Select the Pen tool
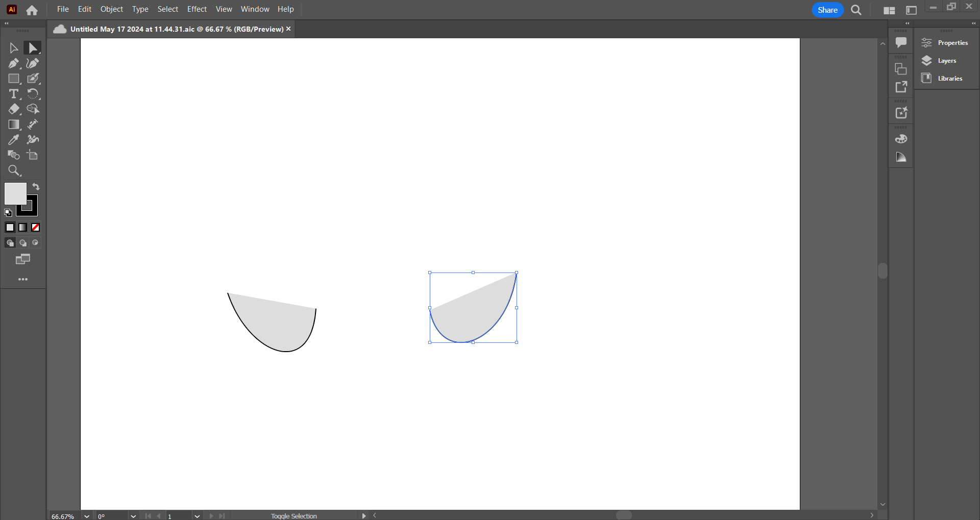 point(14,63)
